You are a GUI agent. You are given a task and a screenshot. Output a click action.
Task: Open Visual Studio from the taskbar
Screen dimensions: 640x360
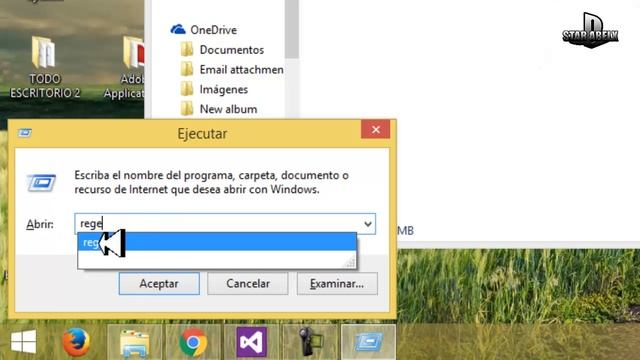pyautogui.click(x=251, y=342)
